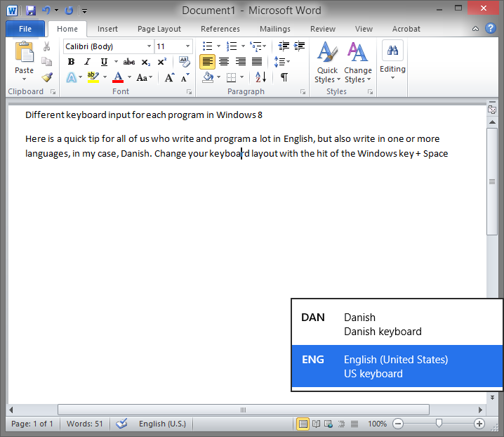The image size is (504, 437).
Task: Click the Clear Formatting eraser icon
Action: [x=185, y=62]
